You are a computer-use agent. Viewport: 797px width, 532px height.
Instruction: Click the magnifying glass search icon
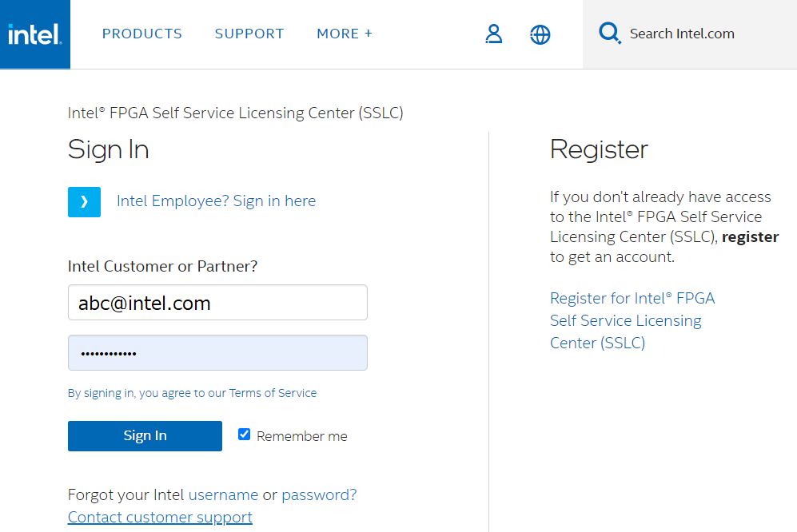[x=610, y=34]
